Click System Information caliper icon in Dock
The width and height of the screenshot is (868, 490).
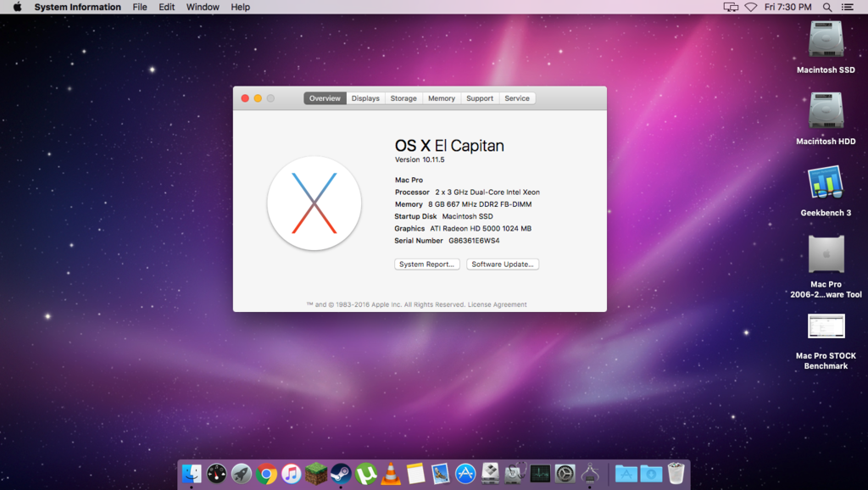tap(590, 474)
